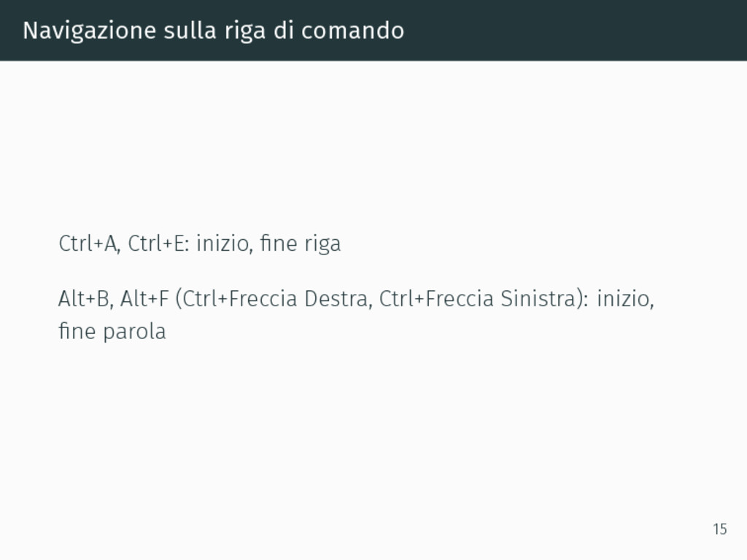Click the word 'comando' in the title
Image resolution: width=747 pixels, height=560 pixels.
(352, 31)
